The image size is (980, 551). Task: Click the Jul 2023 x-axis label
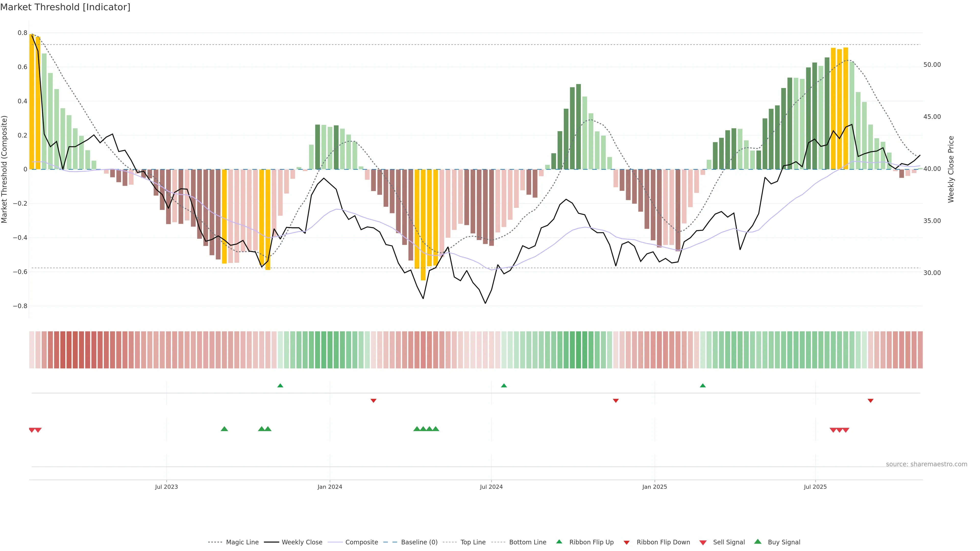[x=166, y=487]
